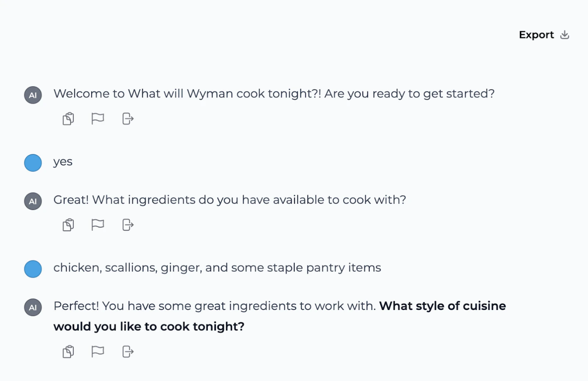Click AI avatar beside ingredients question

33,201
